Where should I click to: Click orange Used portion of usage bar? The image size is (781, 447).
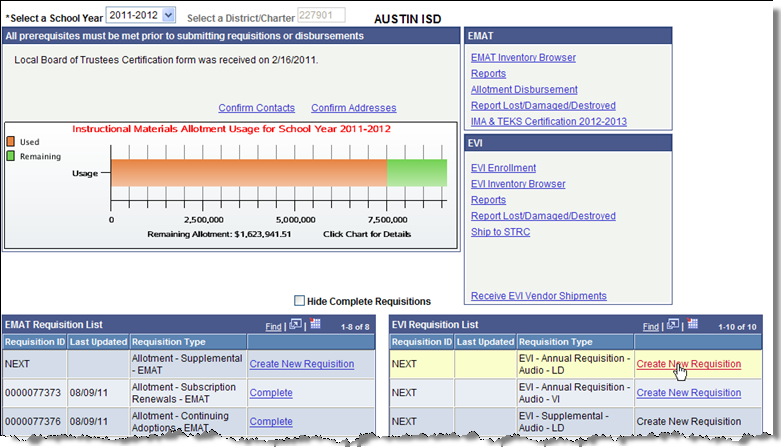click(x=249, y=173)
